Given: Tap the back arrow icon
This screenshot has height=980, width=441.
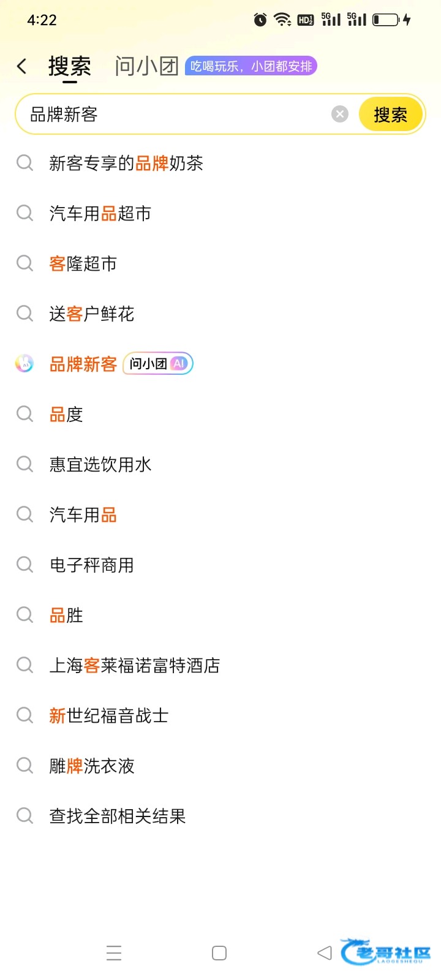Looking at the screenshot, I should [x=22, y=66].
